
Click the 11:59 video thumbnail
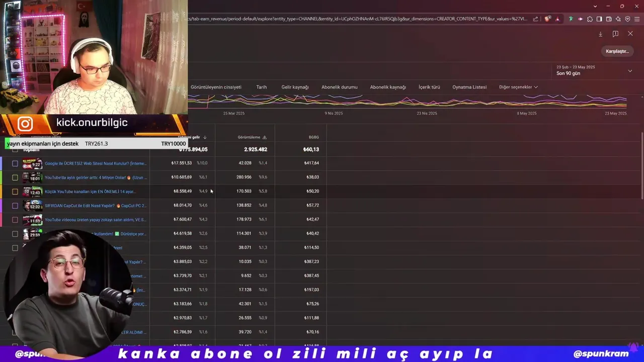32,220
